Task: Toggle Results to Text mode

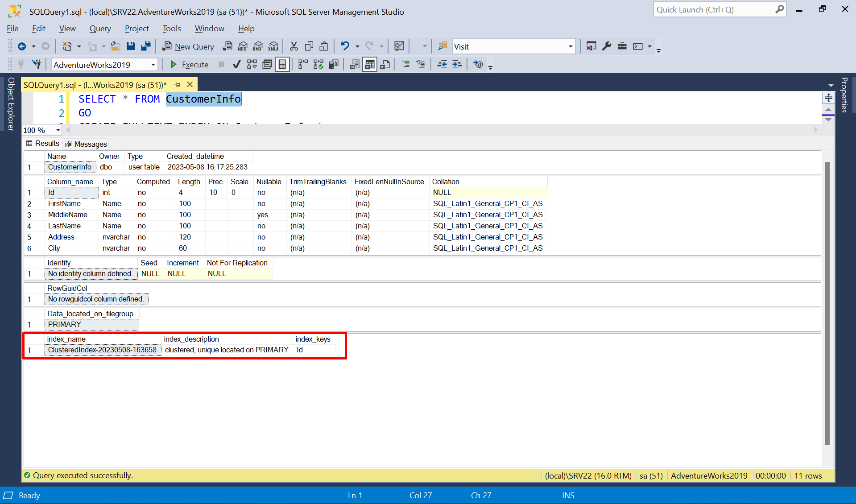Action: (355, 65)
